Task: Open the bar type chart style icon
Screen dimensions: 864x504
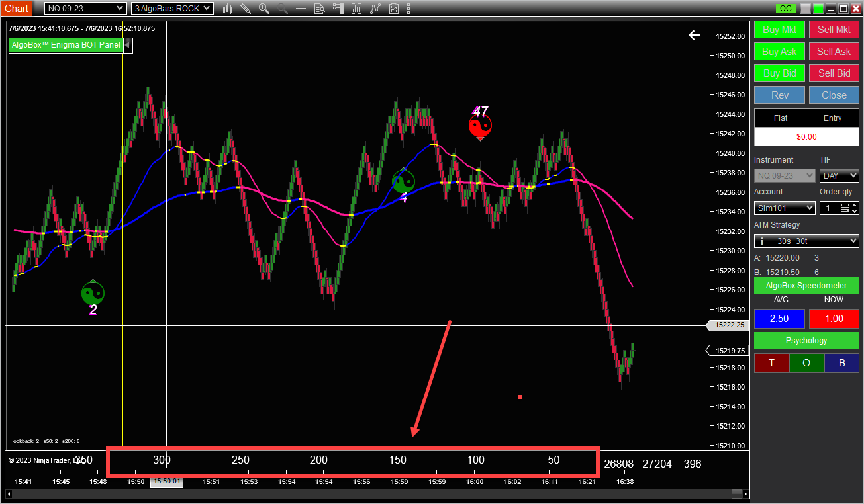Action: pyautogui.click(x=228, y=9)
